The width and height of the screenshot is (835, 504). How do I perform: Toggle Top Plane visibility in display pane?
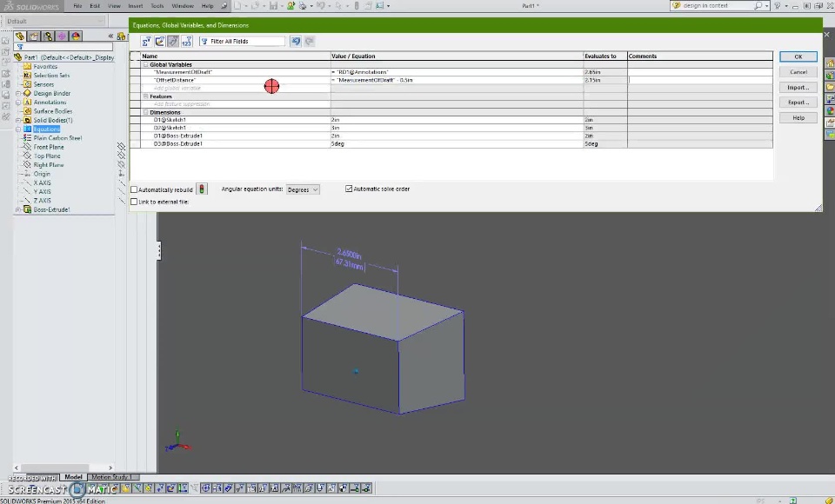point(122,156)
